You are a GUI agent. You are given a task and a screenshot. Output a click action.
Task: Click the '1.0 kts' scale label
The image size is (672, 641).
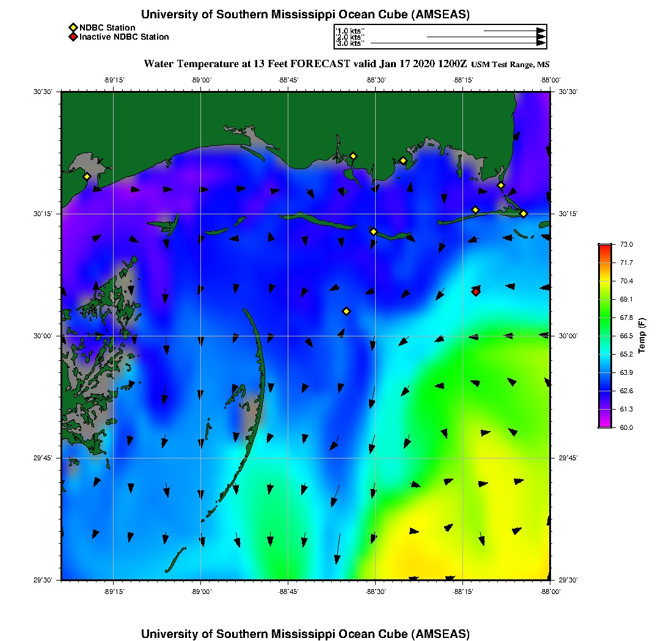[349, 31]
